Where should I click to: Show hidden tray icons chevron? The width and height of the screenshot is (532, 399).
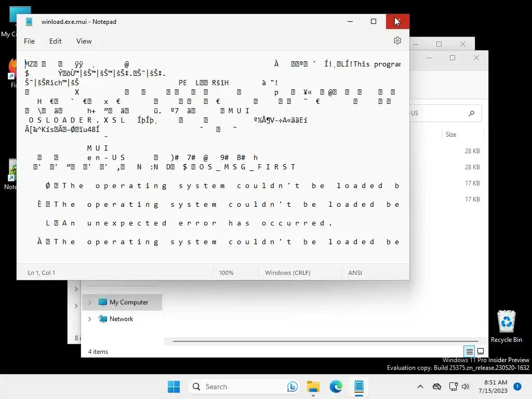click(x=420, y=387)
